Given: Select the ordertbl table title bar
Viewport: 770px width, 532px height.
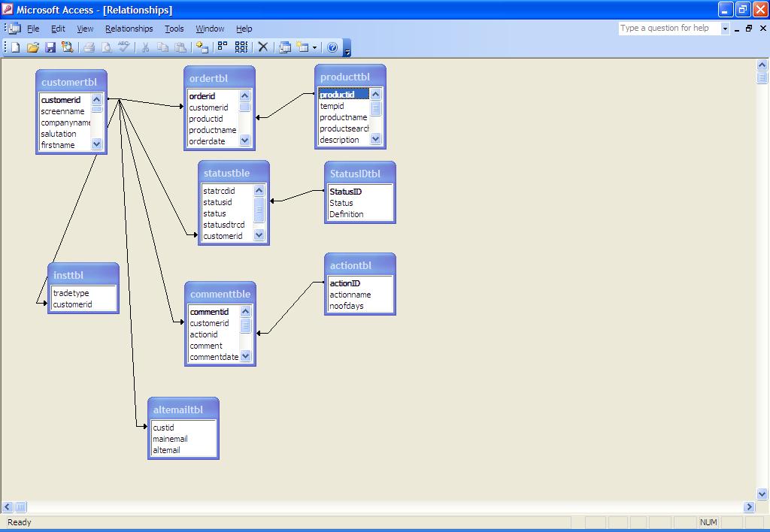Looking at the screenshot, I should (220, 78).
